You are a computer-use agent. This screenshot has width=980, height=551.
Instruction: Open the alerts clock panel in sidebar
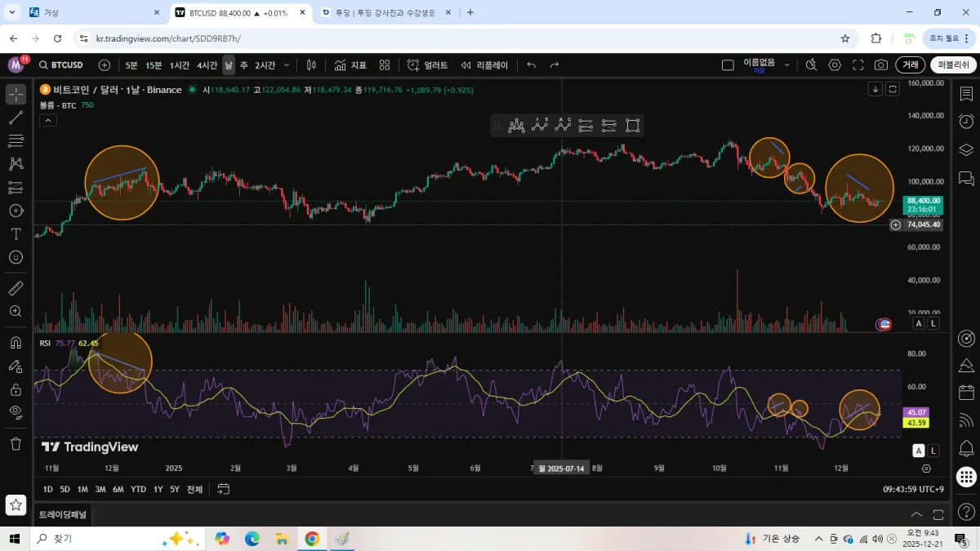click(x=966, y=122)
